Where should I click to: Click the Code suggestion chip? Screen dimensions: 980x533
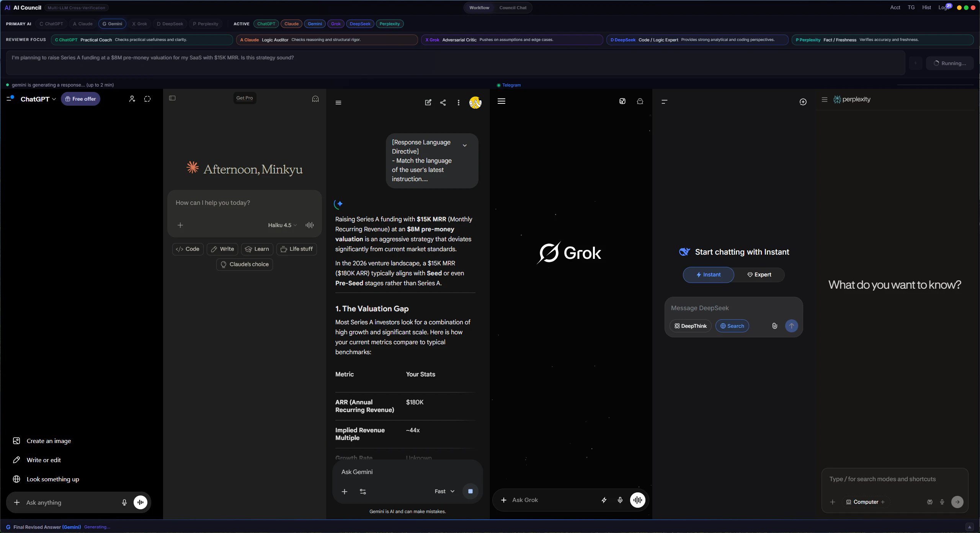[188, 249]
